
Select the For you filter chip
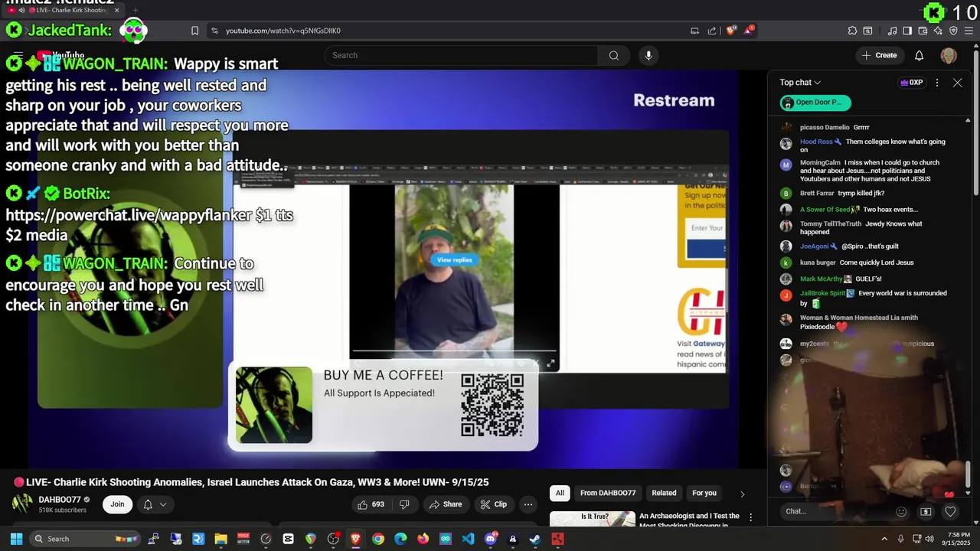[704, 494]
